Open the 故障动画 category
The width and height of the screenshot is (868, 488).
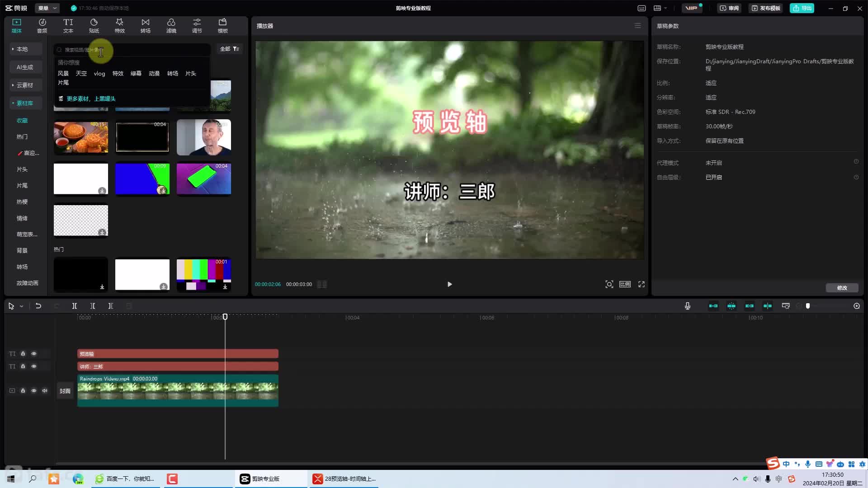pos(27,283)
